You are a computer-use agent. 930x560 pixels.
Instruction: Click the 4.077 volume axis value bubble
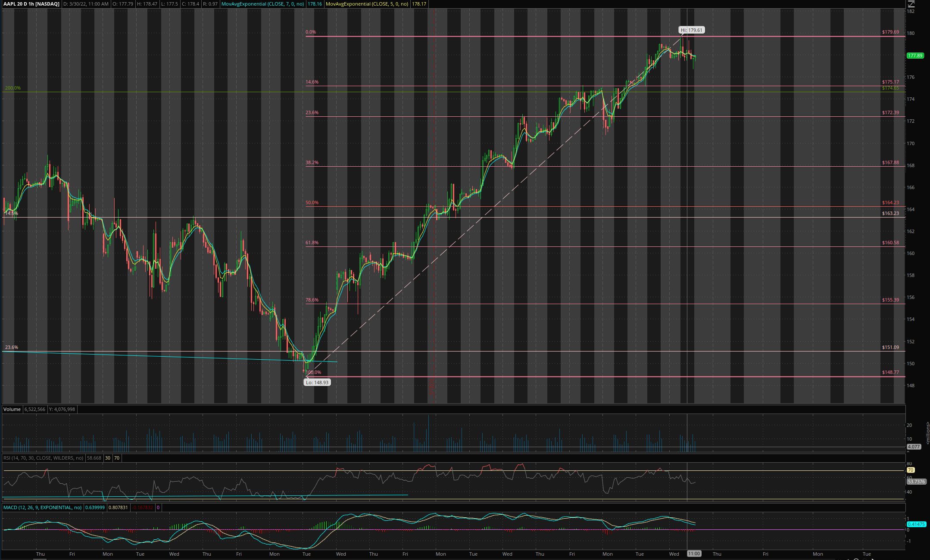[x=914, y=447]
